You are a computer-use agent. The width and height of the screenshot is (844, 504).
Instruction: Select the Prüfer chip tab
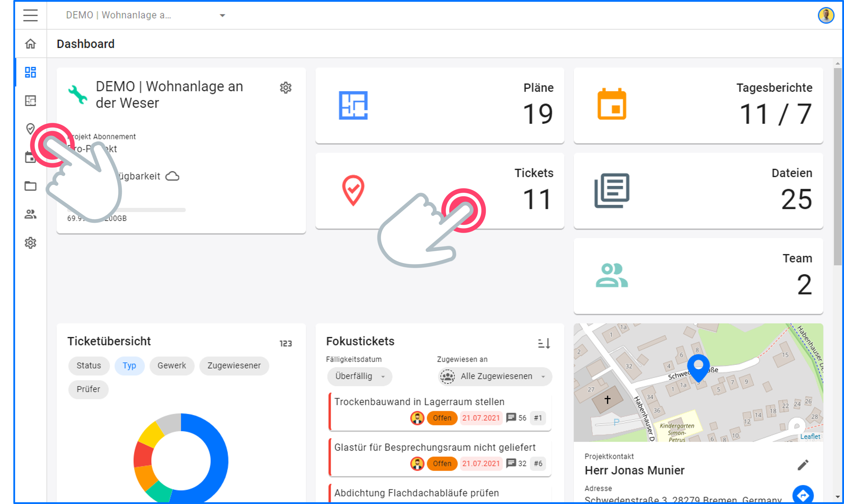[88, 389]
